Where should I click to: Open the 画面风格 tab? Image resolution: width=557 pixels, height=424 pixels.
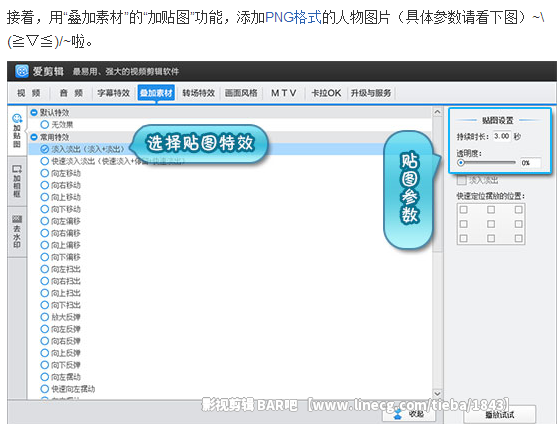(x=241, y=93)
